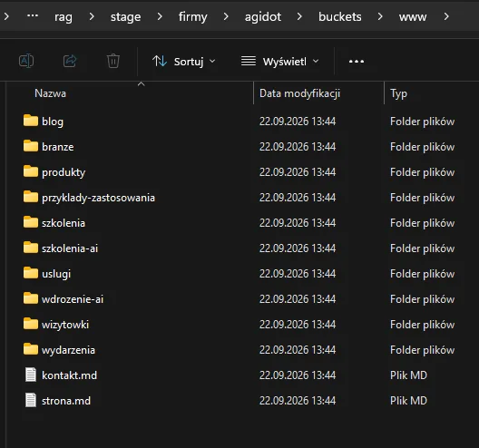Click the wdrozenie-ai folder name
The width and height of the screenshot is (479, 448).
pyautogui.click(x=73, y=299)
